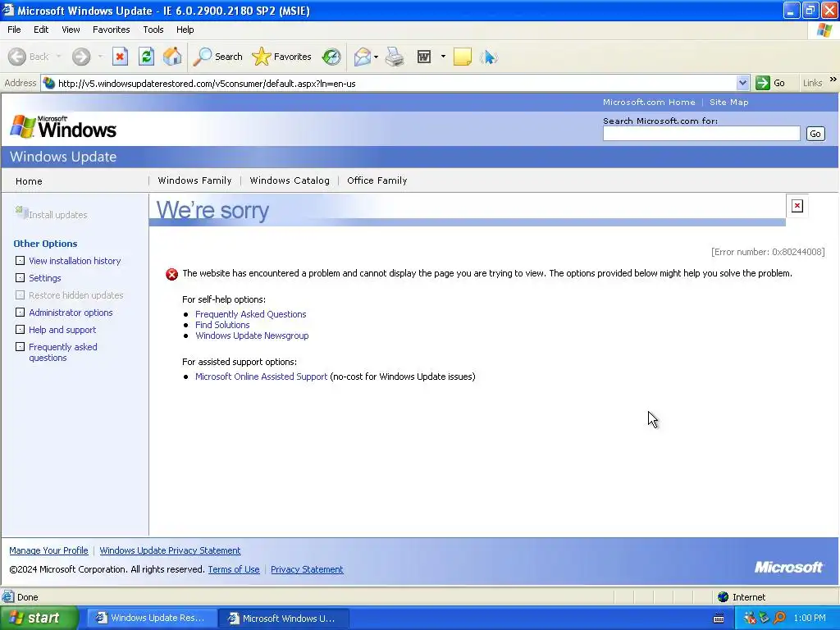Switch to Windows Update Res... taskbar window
The image size is (840, 630).
click(152, 619)
